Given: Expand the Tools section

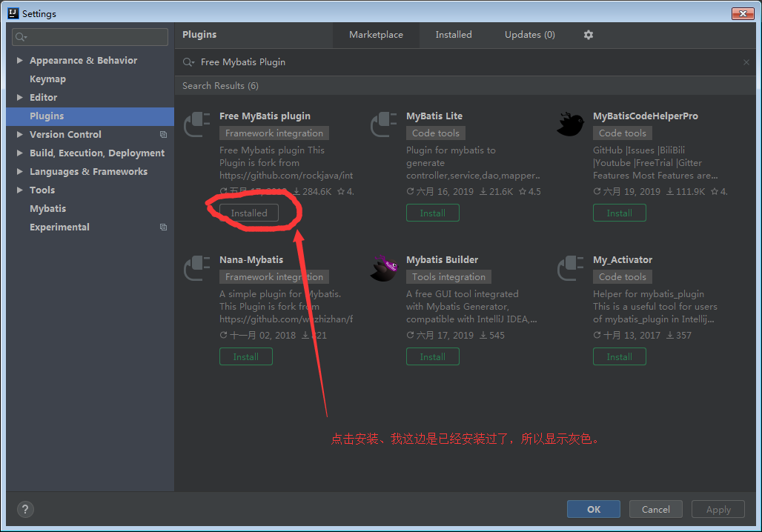Looking at the screenshot, I should (19, 190).
